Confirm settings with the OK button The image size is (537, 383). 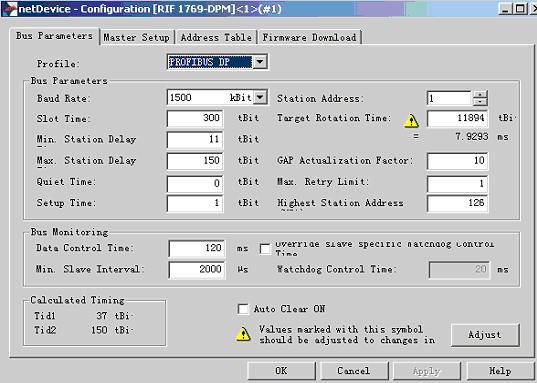pos(281,371)
